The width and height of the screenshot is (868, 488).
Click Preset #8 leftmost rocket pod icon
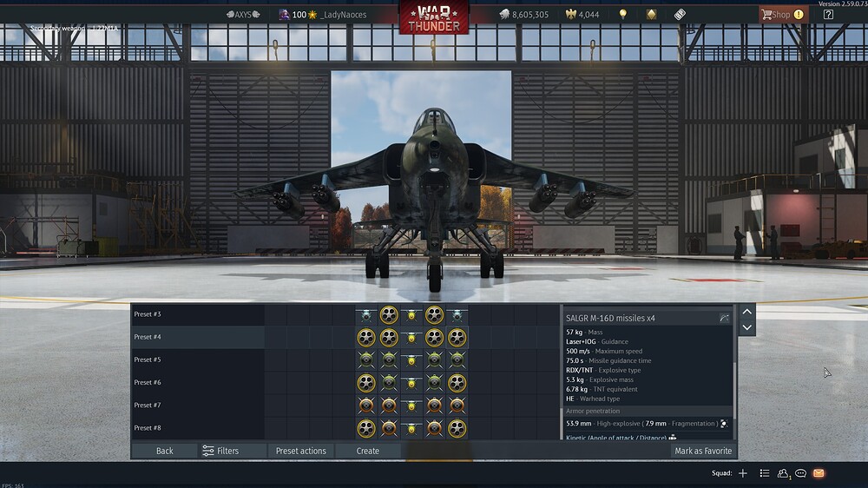coord(366,428)
